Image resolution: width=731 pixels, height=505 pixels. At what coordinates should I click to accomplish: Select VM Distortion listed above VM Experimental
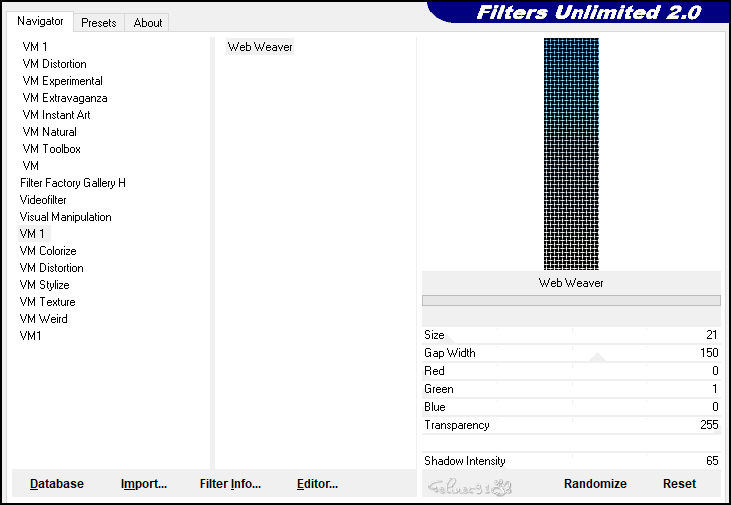[x=55, y=64]
